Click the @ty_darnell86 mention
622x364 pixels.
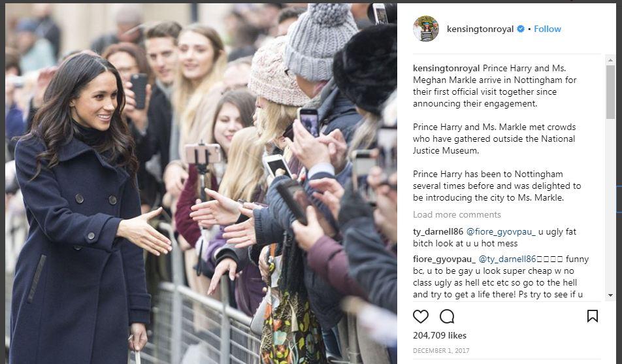pos(508,259)
